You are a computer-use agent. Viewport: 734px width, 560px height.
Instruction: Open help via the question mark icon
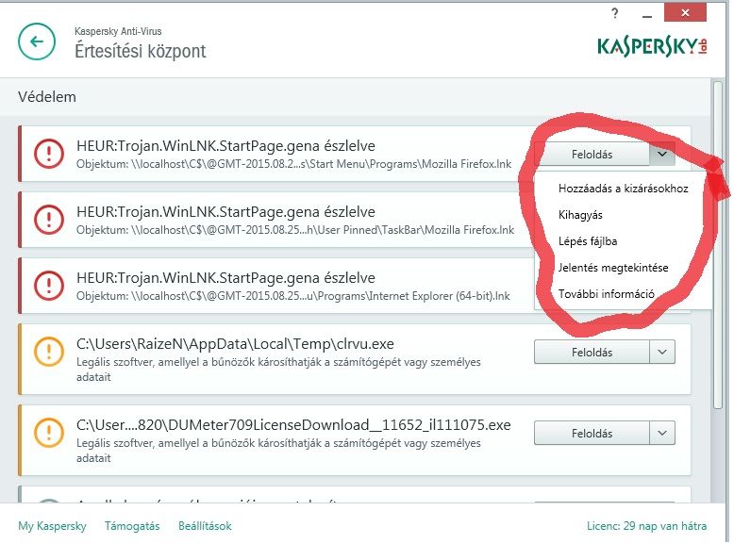point(614,13)
